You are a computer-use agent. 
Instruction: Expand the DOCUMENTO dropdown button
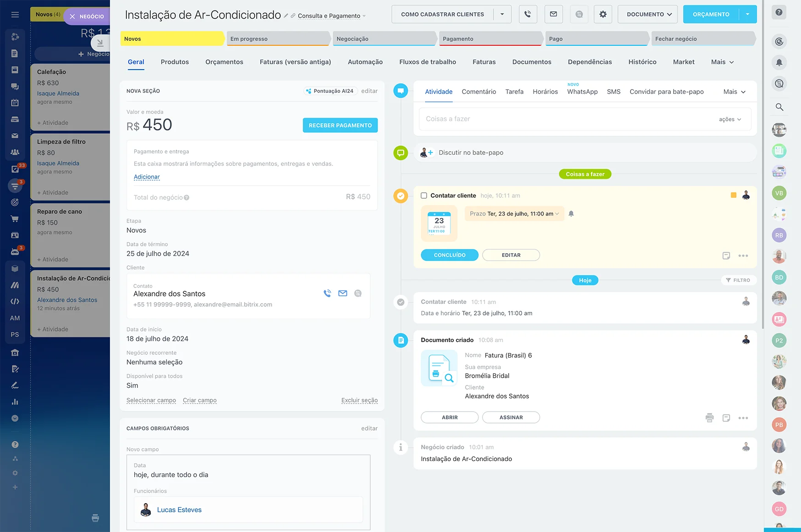click(x=649, y=14)
